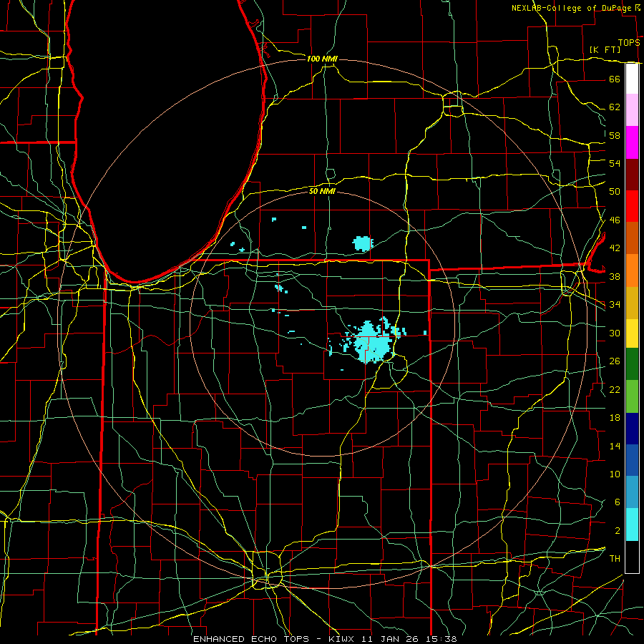
Task: Click the oval cyan echo north of state line
Action: click(x=362, y=243)
